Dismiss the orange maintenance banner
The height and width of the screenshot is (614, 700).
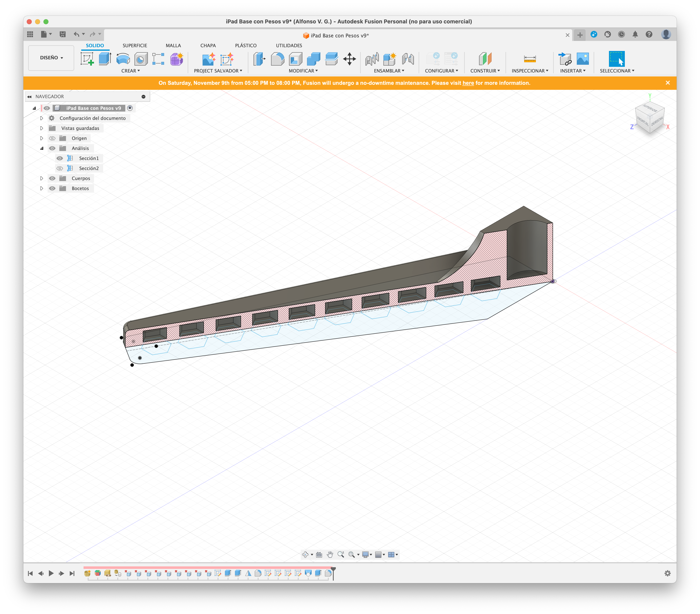[x=667, y=82]
